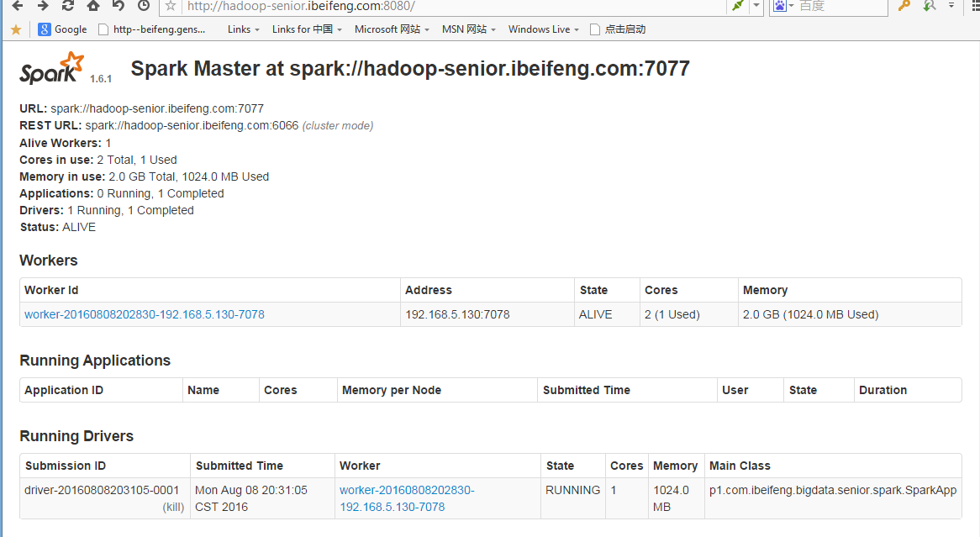The width and height of the screenshot is (980, 537).
Task: Open browsing history clock icon
Action: coord(144,6)
